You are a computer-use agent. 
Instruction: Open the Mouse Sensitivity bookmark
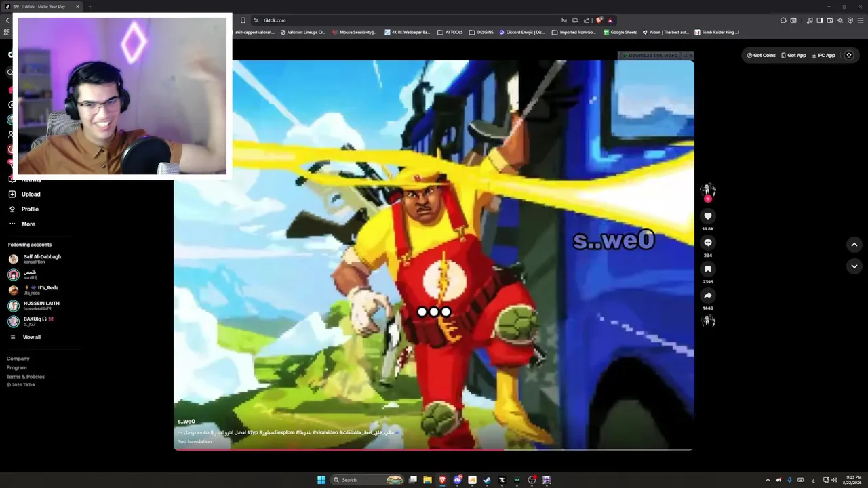[x=354, y=32]
